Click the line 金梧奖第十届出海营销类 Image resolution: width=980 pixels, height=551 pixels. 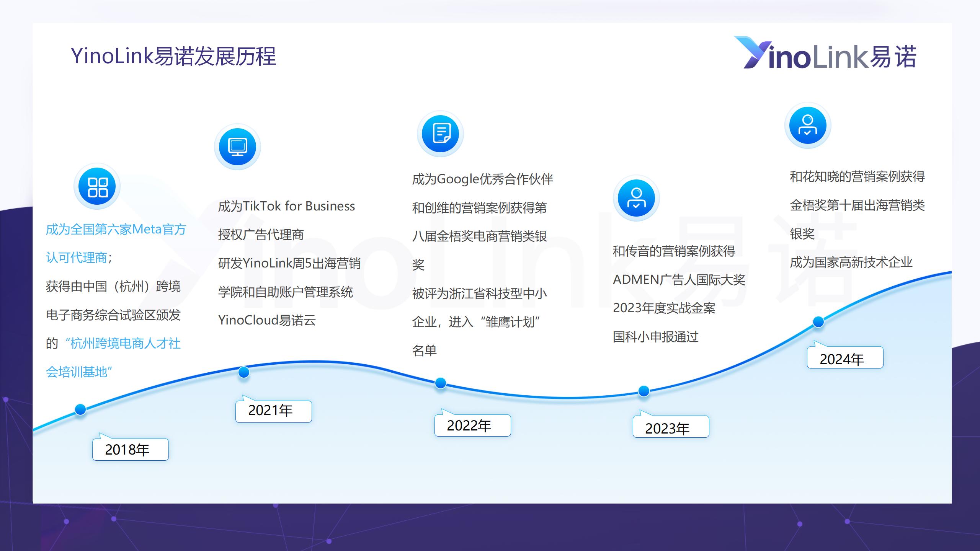857,205
